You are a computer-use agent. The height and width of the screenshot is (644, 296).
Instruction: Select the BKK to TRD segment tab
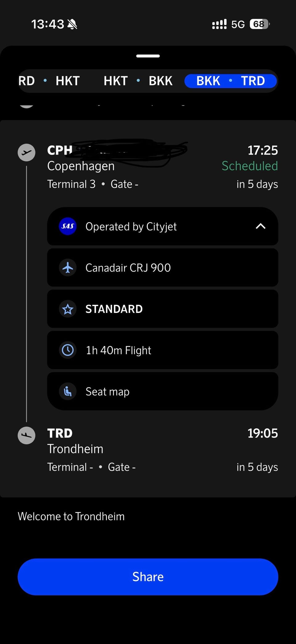tap(230, 81)
